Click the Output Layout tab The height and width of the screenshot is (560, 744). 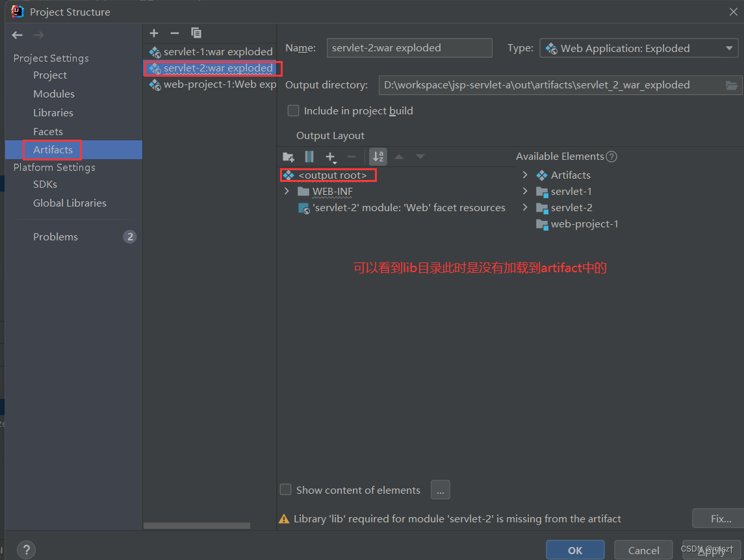pyautogui.click(x=330, y=136)
